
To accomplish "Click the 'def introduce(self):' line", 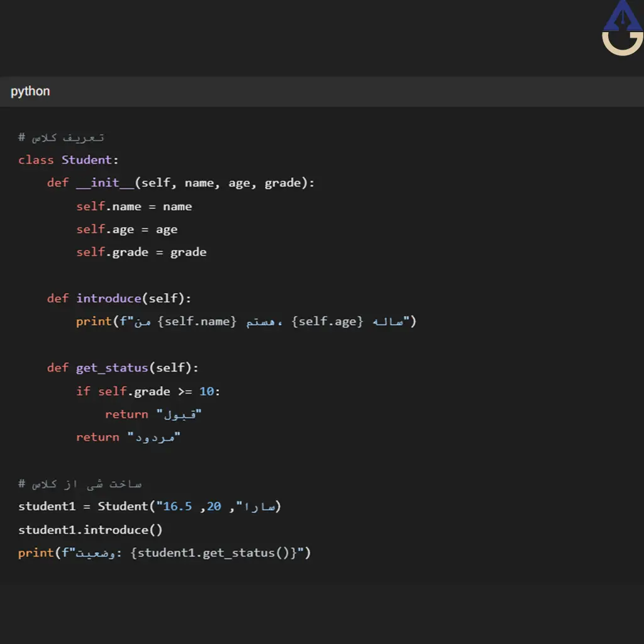I will [x=119, y=298].
